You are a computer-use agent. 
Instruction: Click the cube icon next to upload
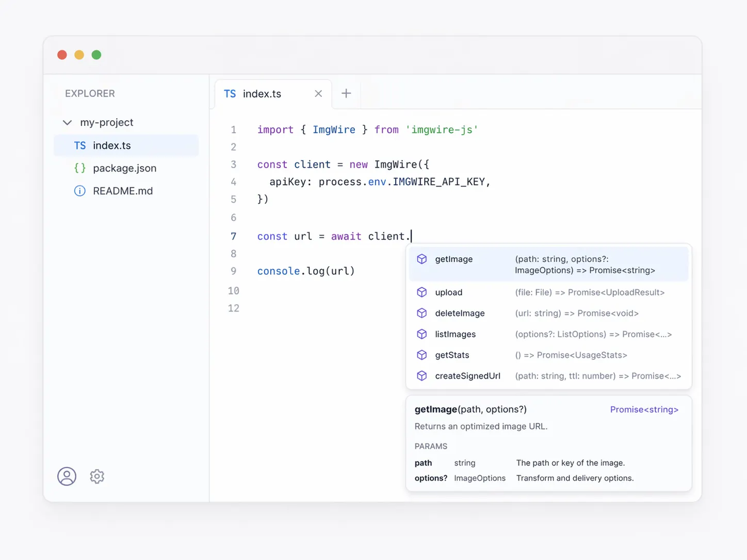pyautogui.click(x=422, y=292)
